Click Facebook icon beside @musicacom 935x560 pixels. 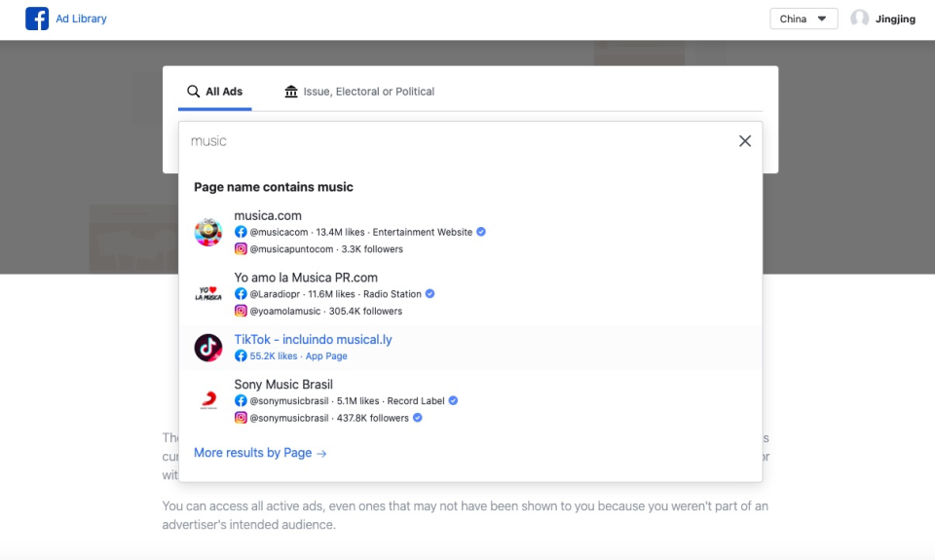pos(241,232)
